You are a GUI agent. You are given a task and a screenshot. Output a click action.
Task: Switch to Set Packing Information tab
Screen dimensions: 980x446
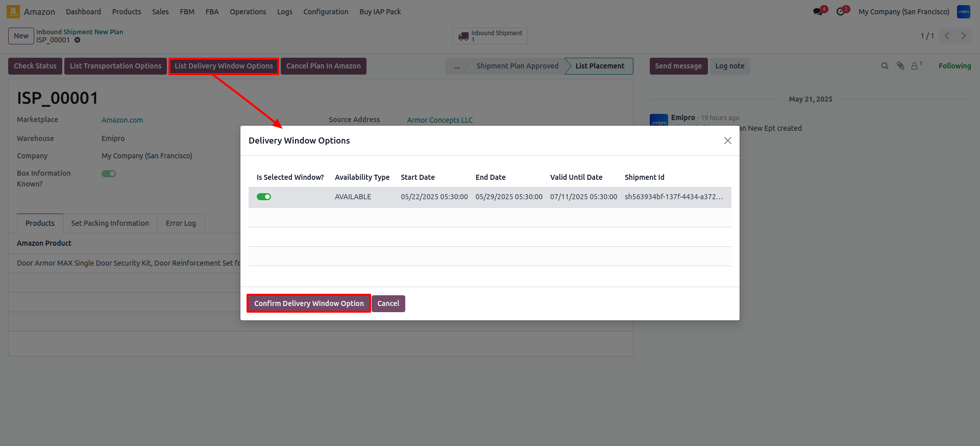[110, 223]
